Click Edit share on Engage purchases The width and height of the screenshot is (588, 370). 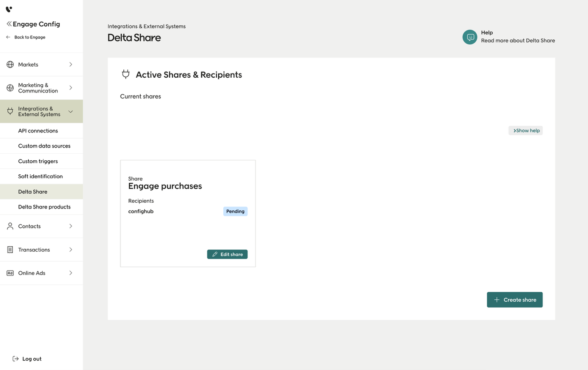point(227,254)
